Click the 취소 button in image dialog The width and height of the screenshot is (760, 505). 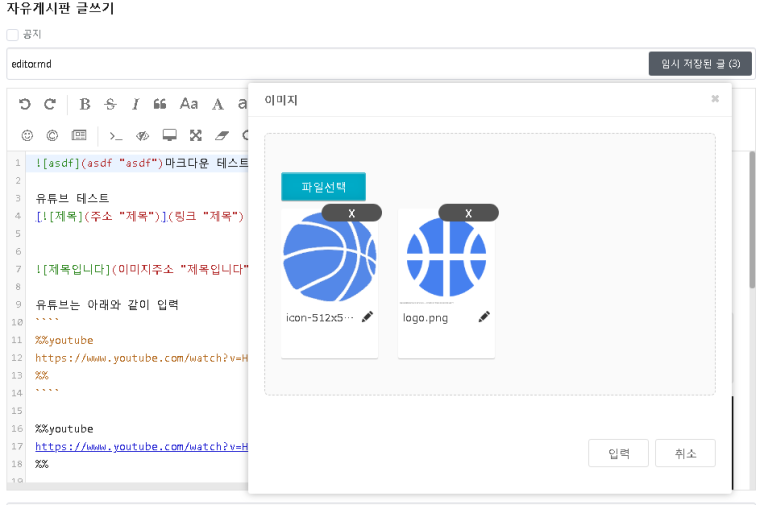(685, 453)
